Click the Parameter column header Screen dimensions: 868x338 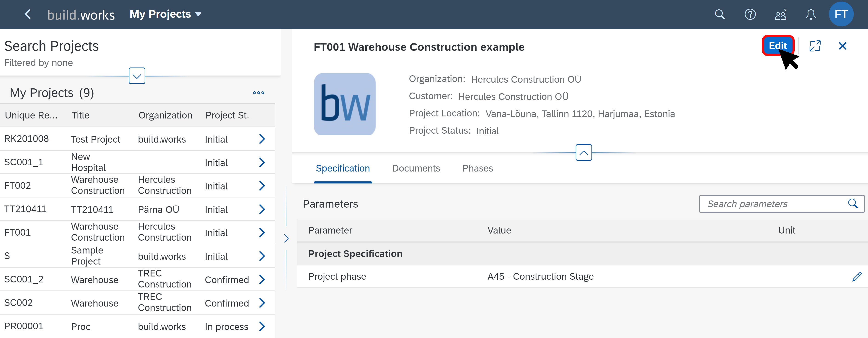point(330,230)
